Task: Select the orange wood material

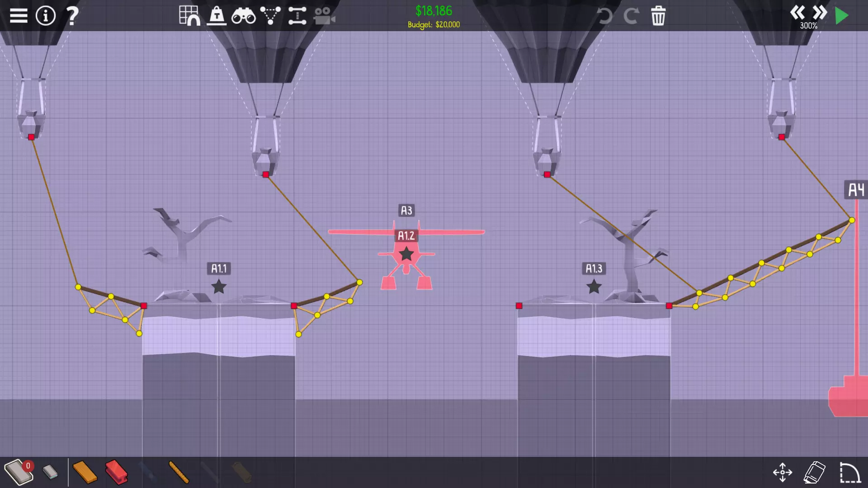Action: [x=85, y=472]
